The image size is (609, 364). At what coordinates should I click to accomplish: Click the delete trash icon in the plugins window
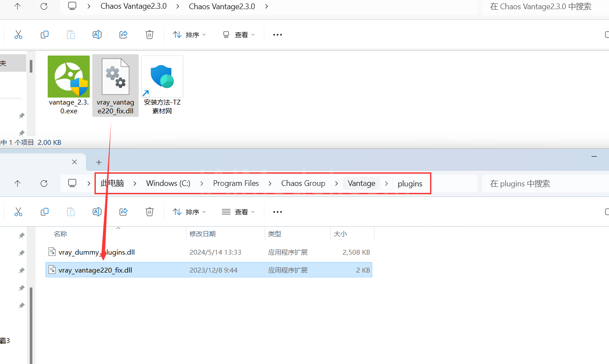150,212
